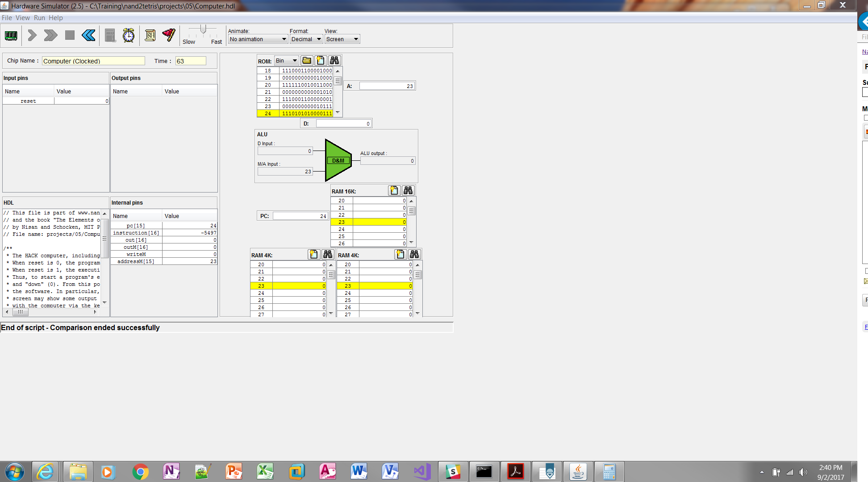Click the Load Chip icon

tap(11, 35)
